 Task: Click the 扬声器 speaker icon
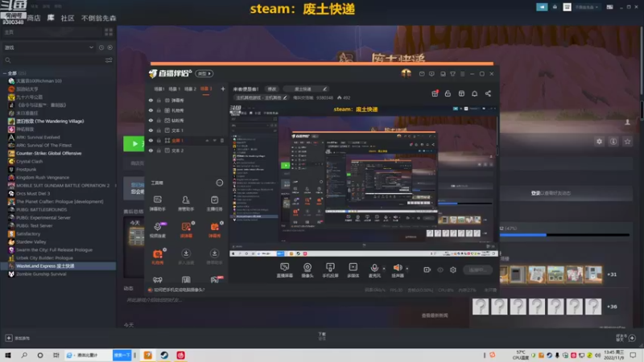point(397,268)
